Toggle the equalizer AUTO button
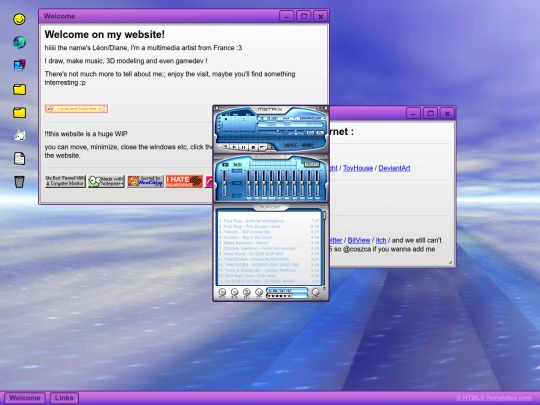Screen dimensions: 540x405 tap(237, 165)
